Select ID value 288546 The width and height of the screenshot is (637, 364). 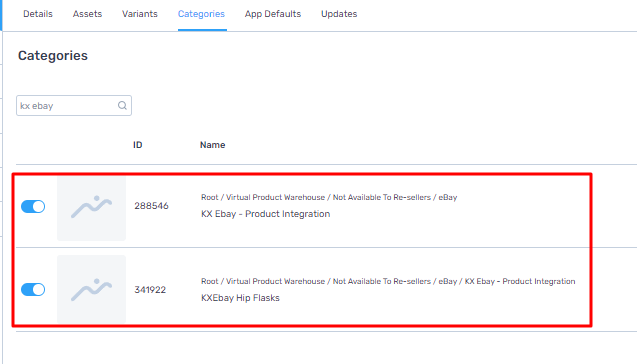[x=151, y=206]
